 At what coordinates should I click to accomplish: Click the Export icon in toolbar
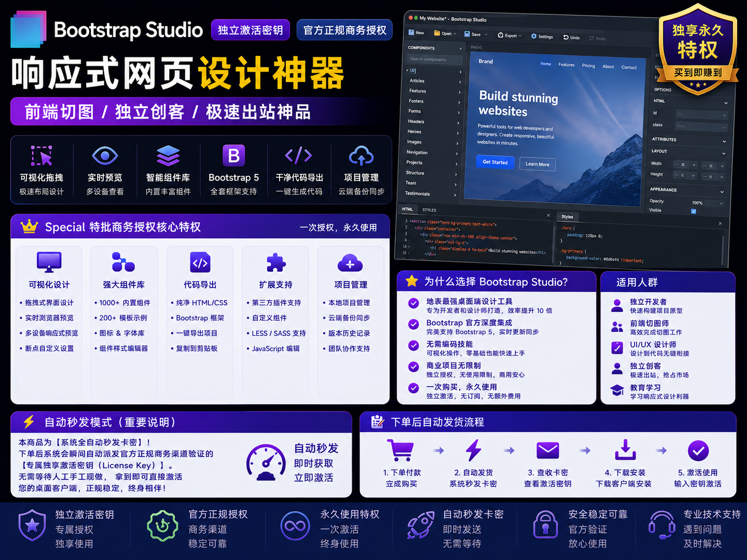tap(500, 35)
